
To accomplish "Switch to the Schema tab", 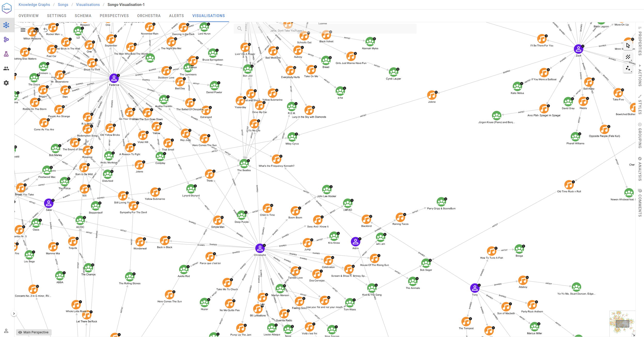I will click(x=83, y=16).
